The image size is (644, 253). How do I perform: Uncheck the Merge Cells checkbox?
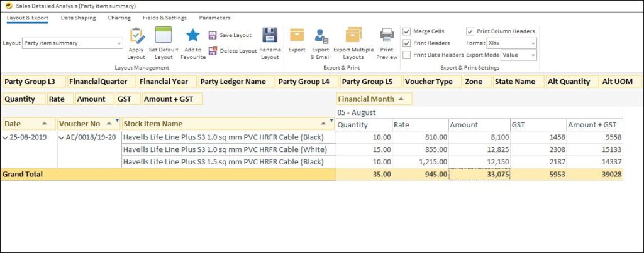pos(407,31)
